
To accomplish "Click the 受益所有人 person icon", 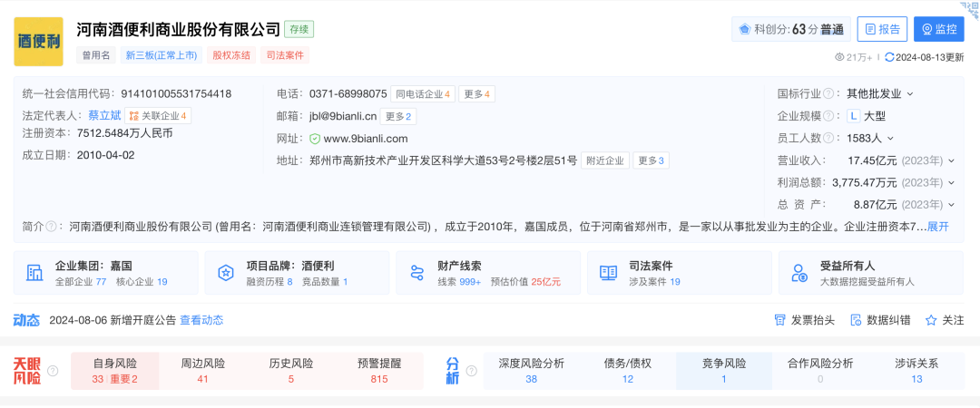I will tap(799, 273).
